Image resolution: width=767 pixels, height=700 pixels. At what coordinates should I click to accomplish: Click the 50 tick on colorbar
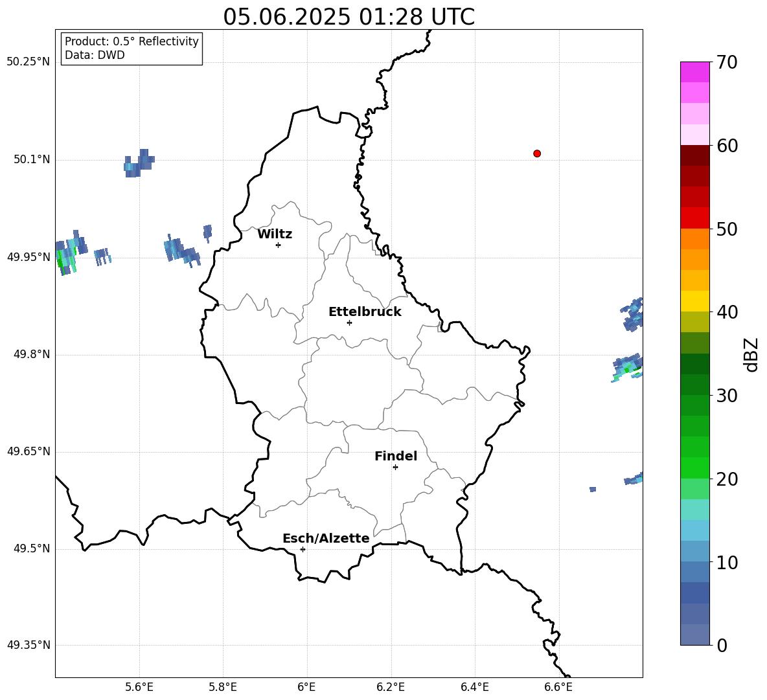click(x=727, y=229)
